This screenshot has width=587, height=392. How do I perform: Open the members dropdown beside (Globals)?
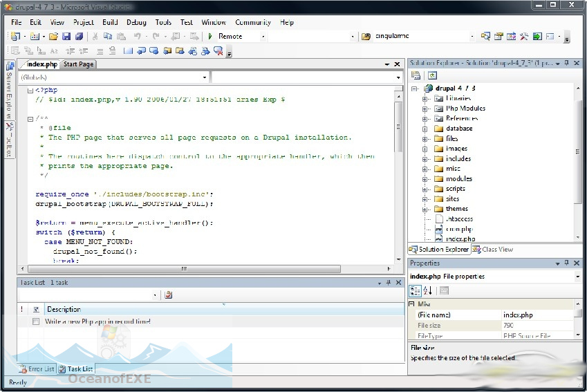[x=398, y=77]
